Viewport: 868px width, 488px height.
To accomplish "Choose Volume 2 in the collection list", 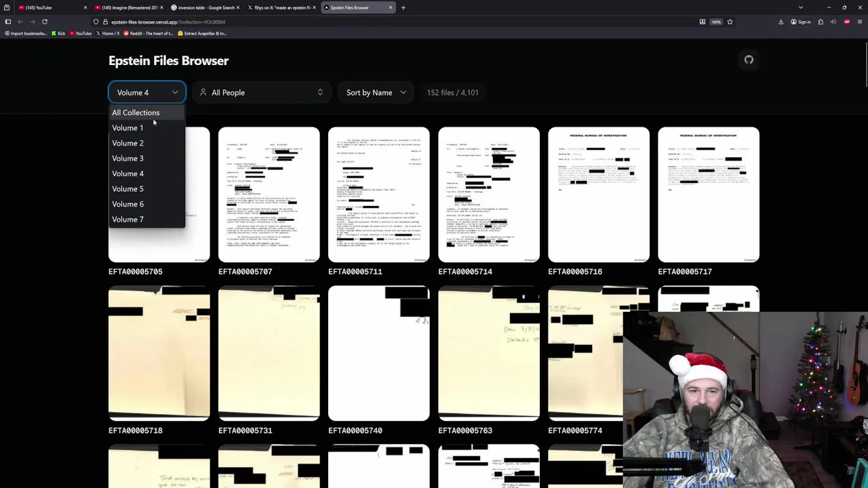I will click(x=147, y=143).
